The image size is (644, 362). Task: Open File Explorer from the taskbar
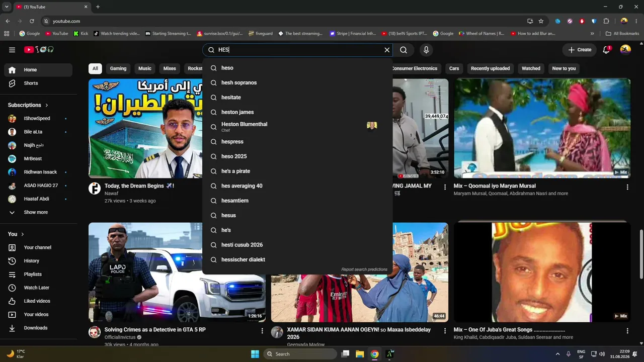pyautogui.click(x=360, y=354)
